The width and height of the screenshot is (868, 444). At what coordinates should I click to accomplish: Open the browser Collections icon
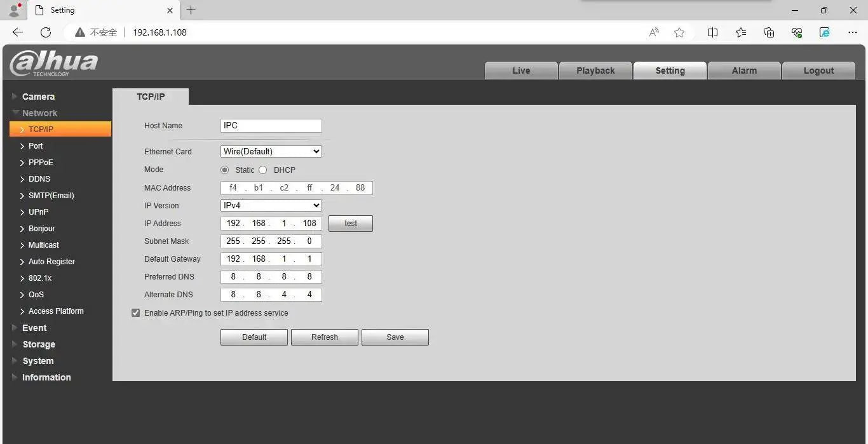tap(769, 32)
